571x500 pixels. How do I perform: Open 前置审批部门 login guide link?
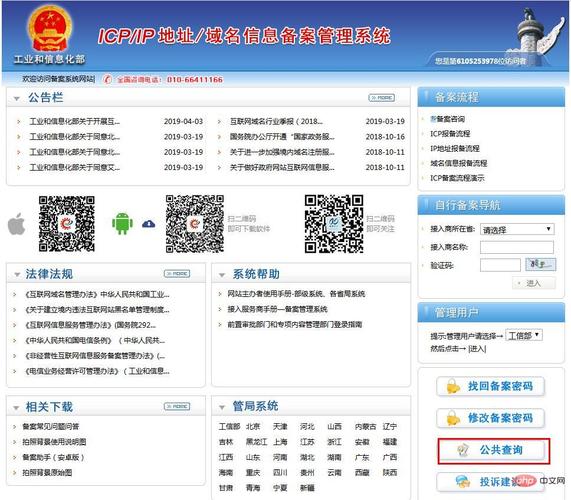pos(295,324)
